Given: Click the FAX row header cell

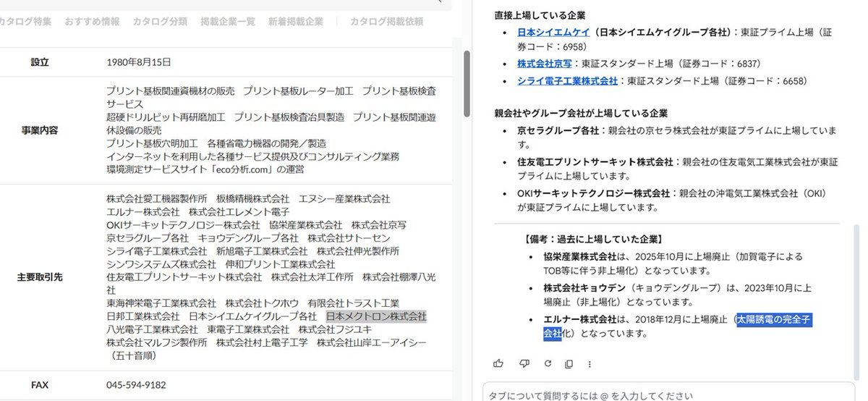Looking at the screenshot, I should [40, 384].
